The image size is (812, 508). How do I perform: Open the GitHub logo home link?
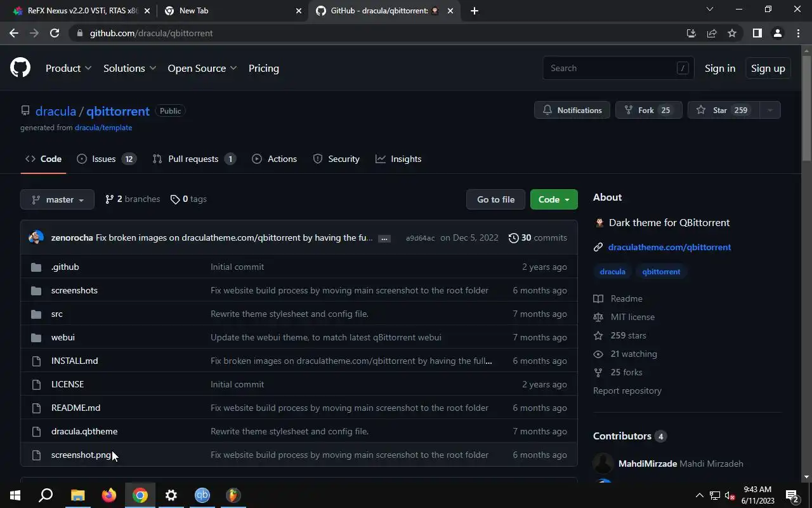(x=20, y=68)
